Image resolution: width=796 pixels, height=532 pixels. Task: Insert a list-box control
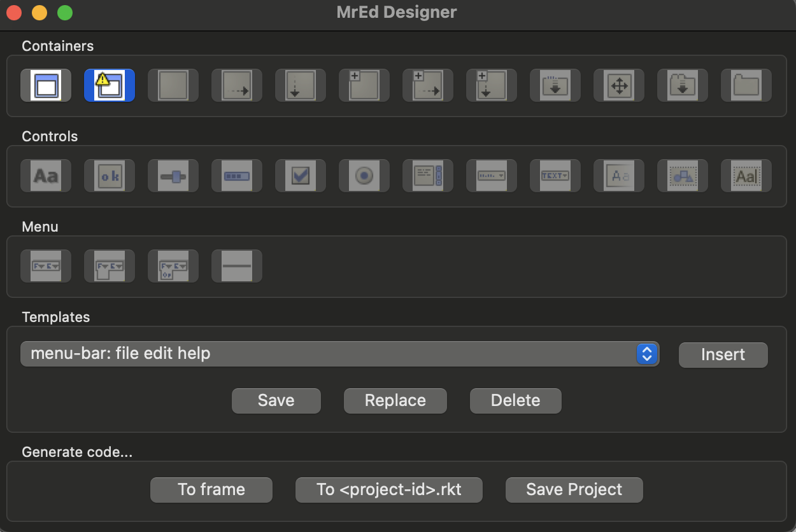[x=428, y=176]
